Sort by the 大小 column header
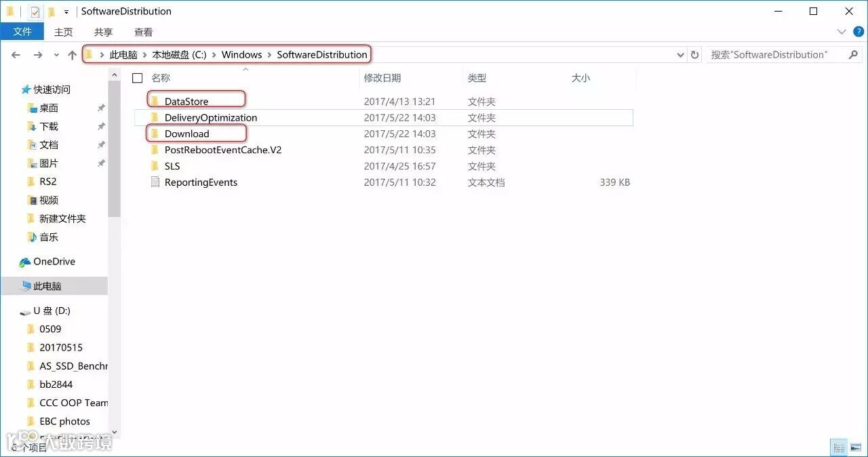Viewport: 868px width, 457px height. pos(580,78)
